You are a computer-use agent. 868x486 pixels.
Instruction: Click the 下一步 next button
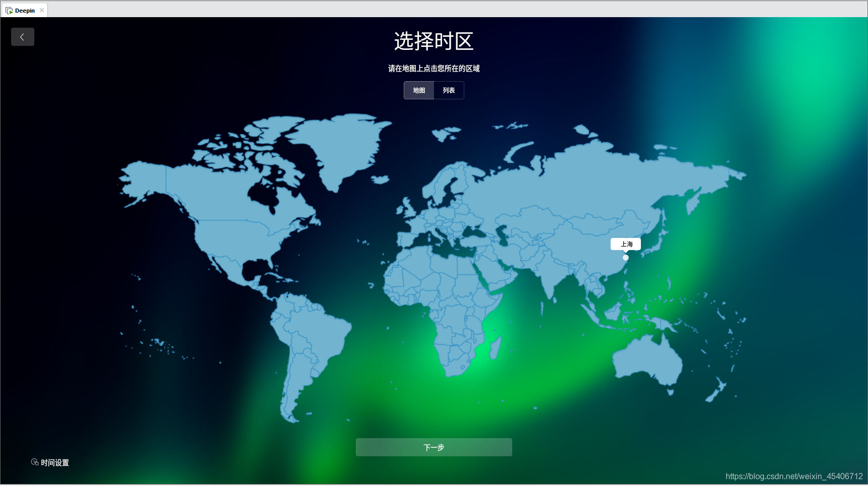pos(434,447)
